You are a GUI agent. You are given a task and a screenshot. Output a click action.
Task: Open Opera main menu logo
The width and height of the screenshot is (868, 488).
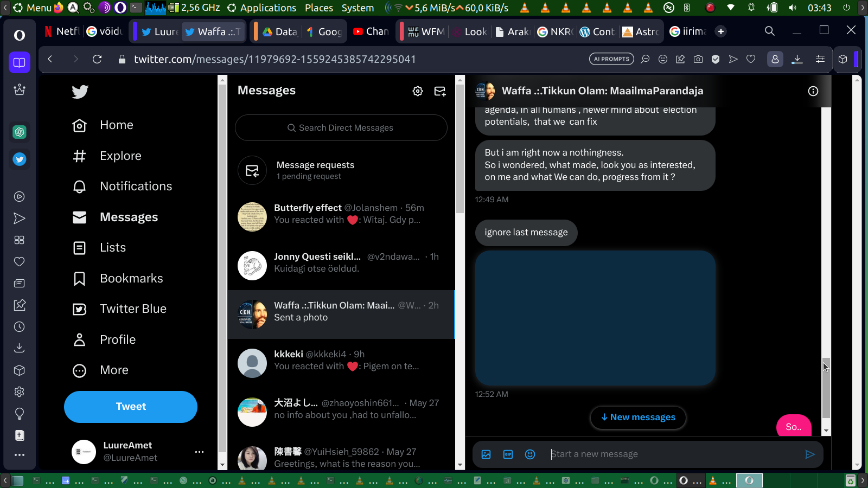(20, 35)
